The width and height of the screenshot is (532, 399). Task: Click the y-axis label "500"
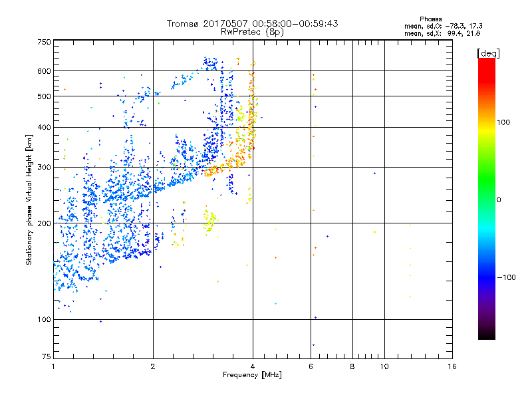(44, 96)
